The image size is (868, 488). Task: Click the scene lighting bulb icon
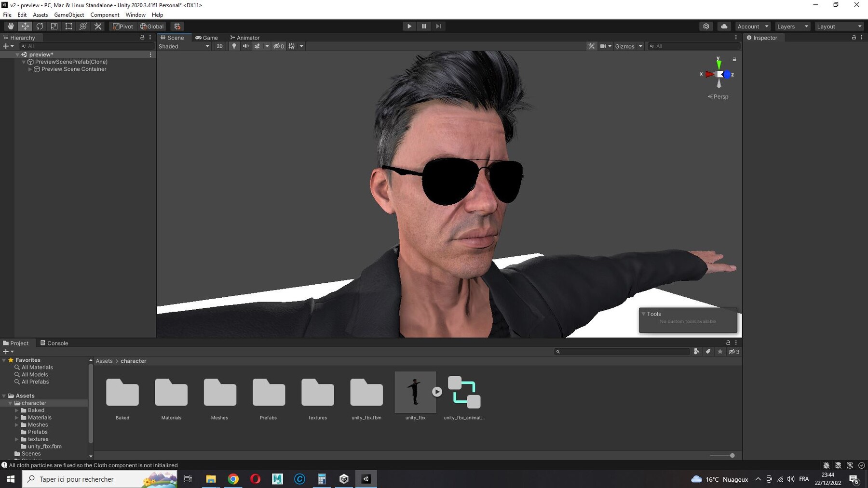[x=234, y=46]
